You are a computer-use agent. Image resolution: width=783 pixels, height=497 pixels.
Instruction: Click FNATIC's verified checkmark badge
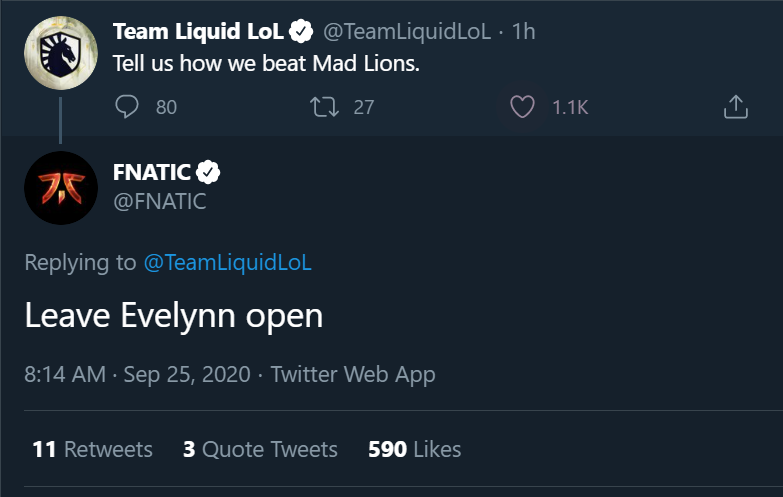pos(208,172)
